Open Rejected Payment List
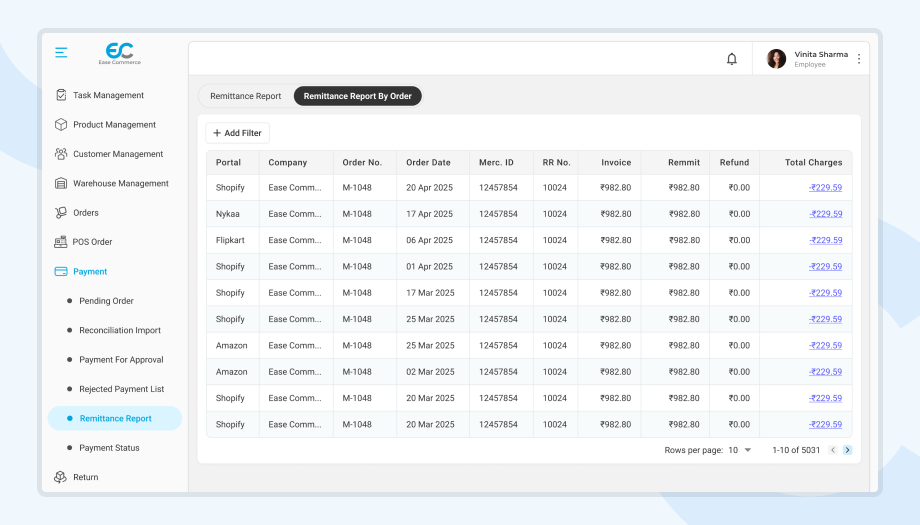The width and height of the screenshot is (920, 525). 121,389
